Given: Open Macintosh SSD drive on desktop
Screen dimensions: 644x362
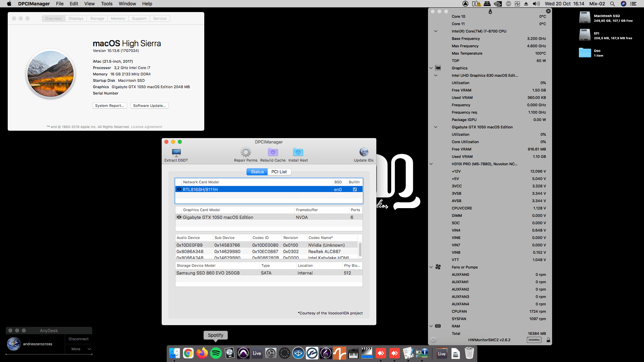Looking at the screenshot, I should pos(585,17).
